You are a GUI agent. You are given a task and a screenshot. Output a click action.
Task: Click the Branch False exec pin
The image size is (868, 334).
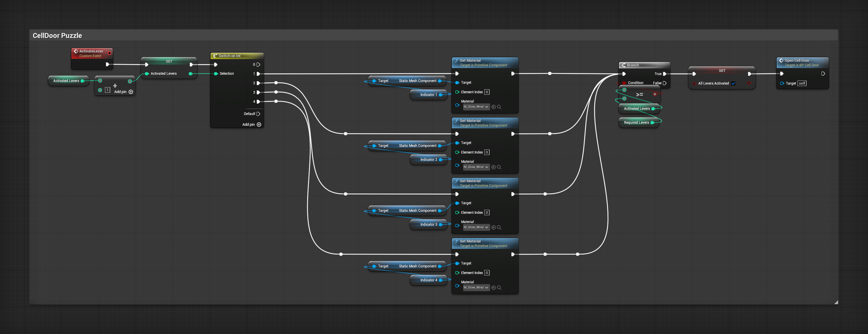[x=664, y=83]
